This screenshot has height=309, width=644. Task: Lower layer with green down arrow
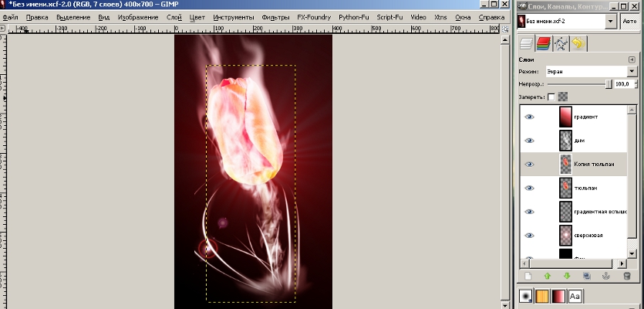click(x=567, y=276)
